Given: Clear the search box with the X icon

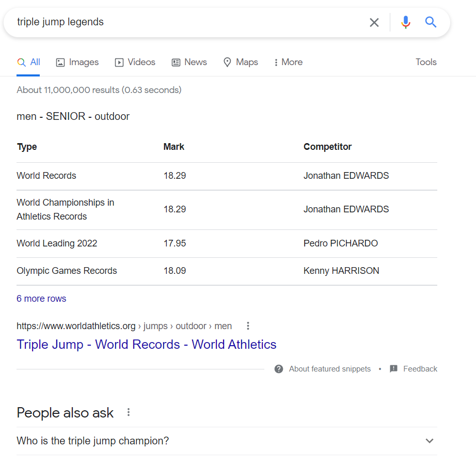Looking at the screenshot, I should tap(374, 22).
